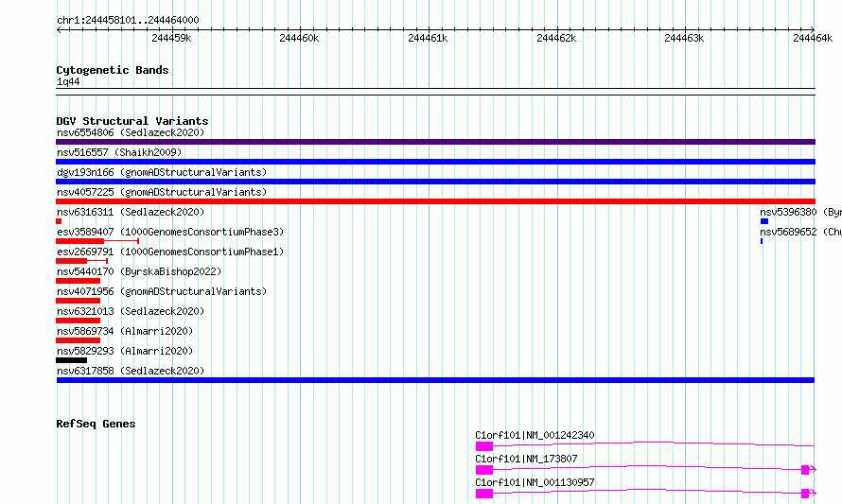Click the right-side exon of NM_173807

805,470
